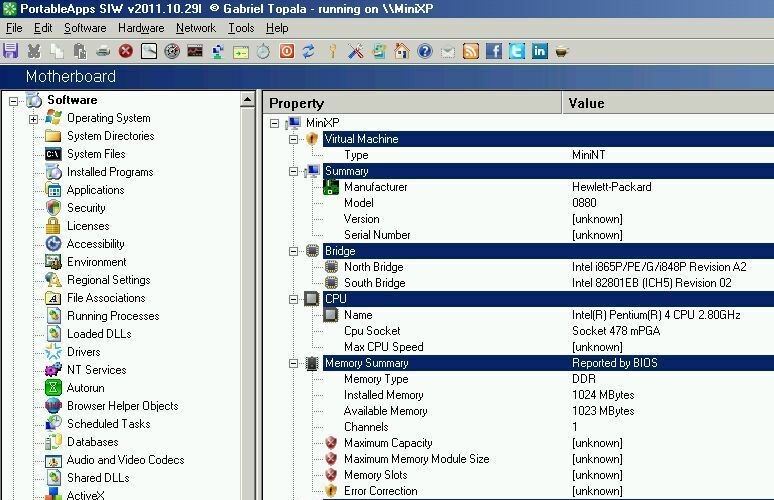
Task: Click the tree panel scrollbar up arrow
Action: [247, 100]
